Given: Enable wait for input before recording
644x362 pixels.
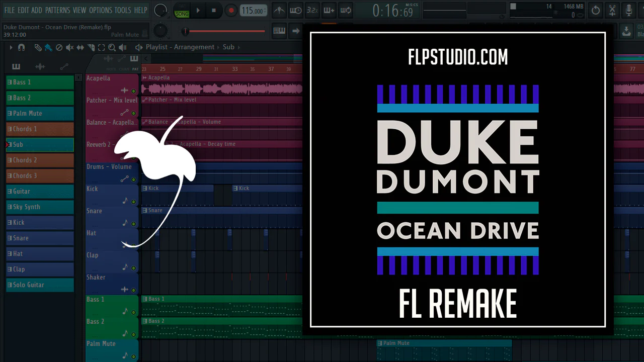Looking at the screenshot, I should pyautogui.click(x=296, y=10).
